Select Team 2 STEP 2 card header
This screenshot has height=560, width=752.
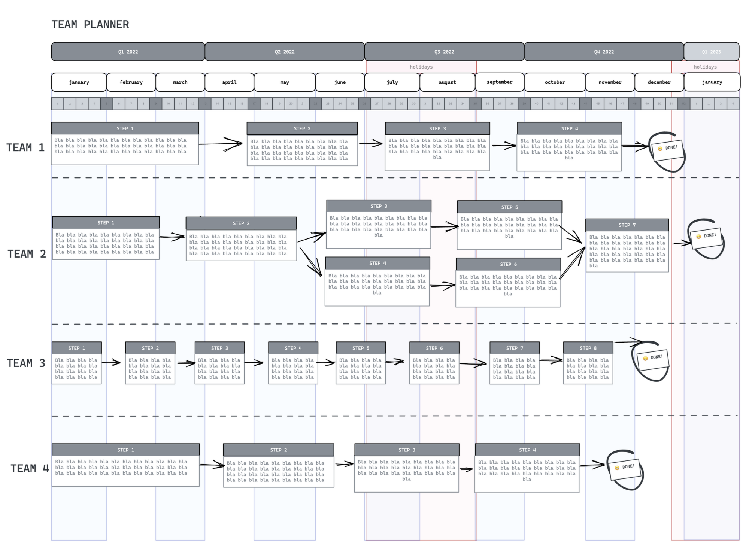[241, 223]
